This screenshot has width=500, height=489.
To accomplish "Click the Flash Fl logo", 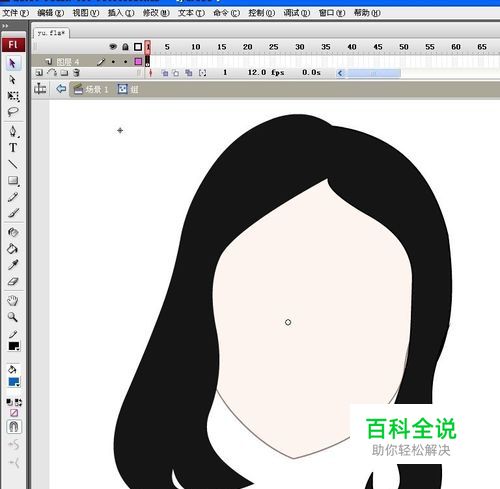I will tap(13, 45).
